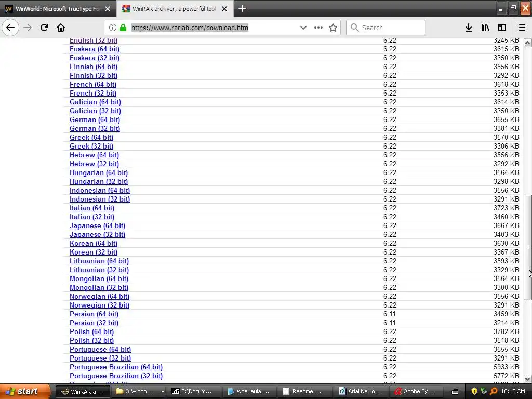Click the green secure connection padlock
The width and height of the screenshot is (532, 399).
[123, 28]
